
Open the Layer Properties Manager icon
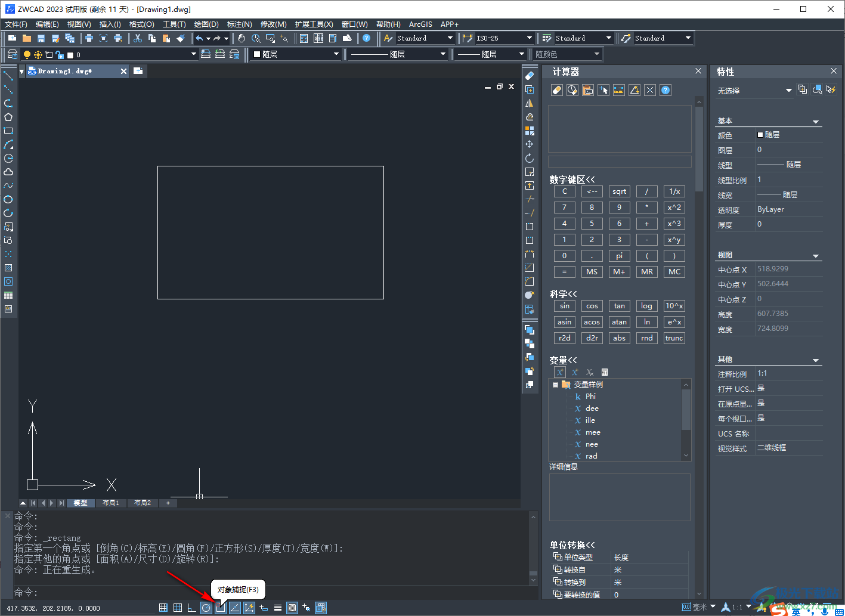(x=12, y=54)
